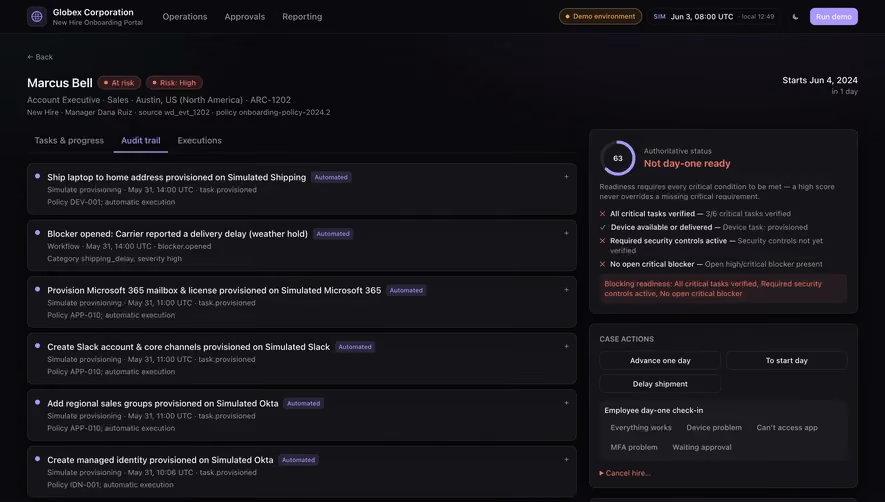
Task: Click Advance one day button
Action: click(660, 360)
